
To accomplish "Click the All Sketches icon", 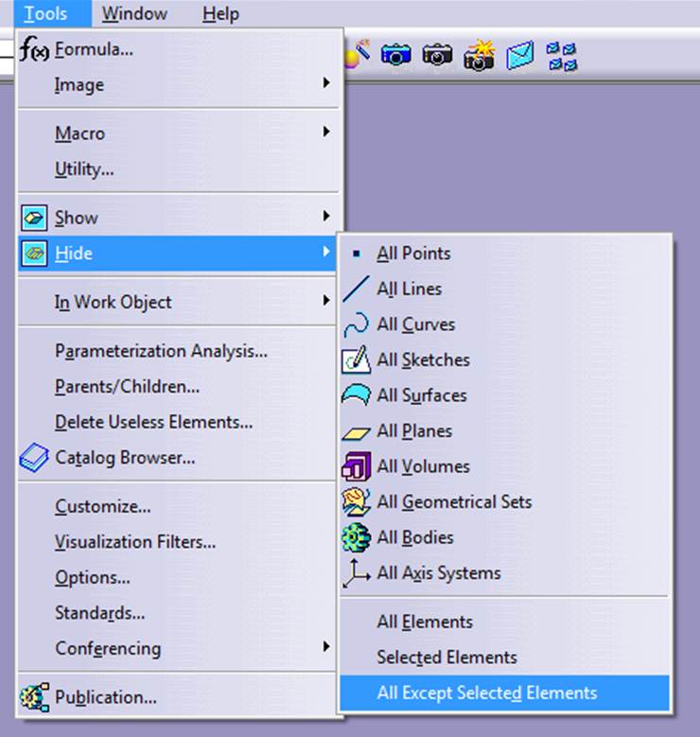I will tap(356, 360).
